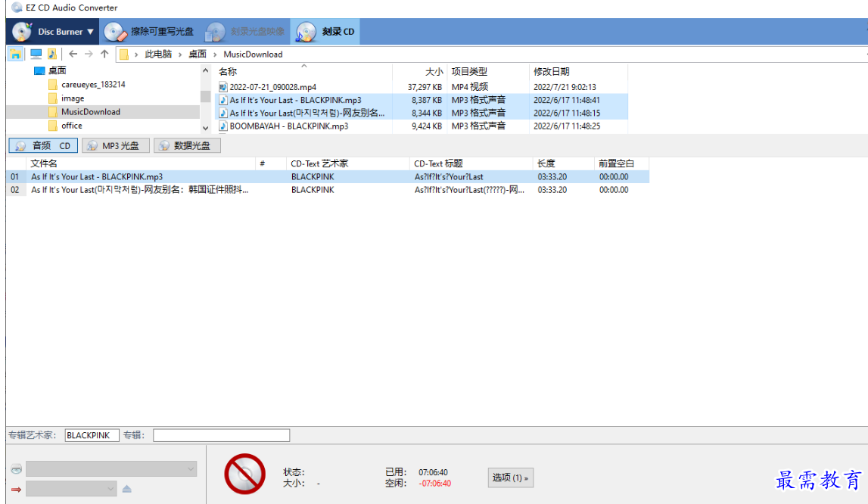This screenshot has width=868, height=504.
Task: Click the erase rewritable disc button
Action: 149,32
